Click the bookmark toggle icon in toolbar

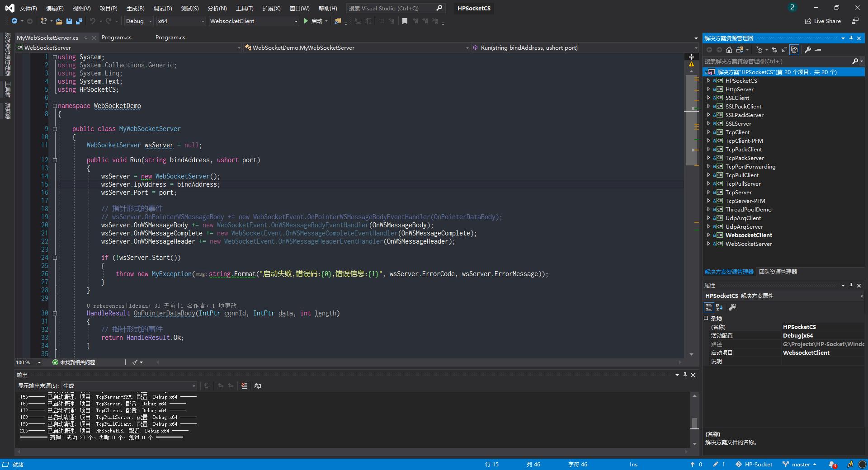[x=405, y=21]
